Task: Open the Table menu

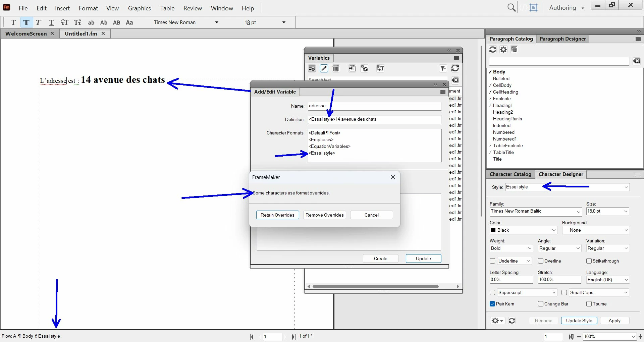Action: [167, 8]
